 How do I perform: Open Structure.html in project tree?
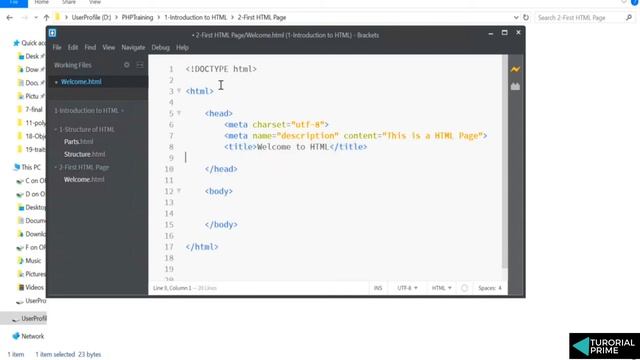coord(84,154)
